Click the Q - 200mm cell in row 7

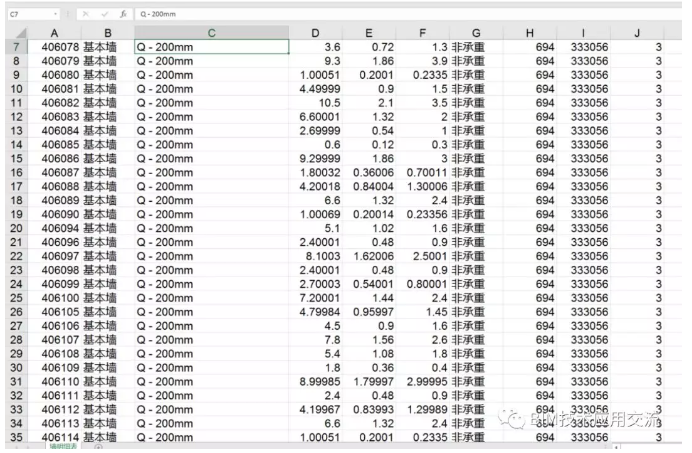211,47
